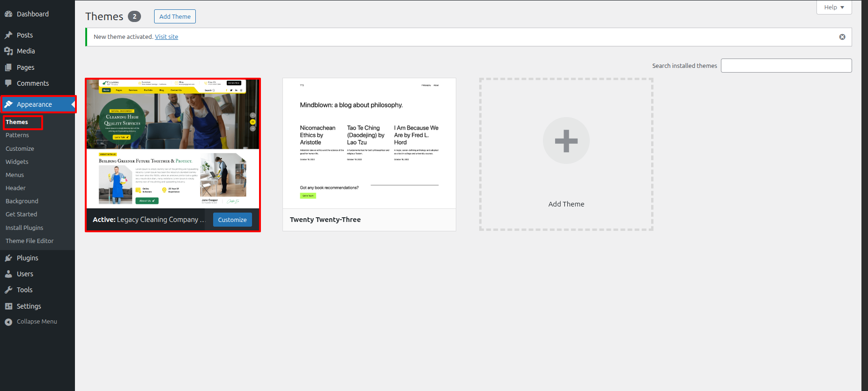Click the blue Customize button

coord(232,220)
